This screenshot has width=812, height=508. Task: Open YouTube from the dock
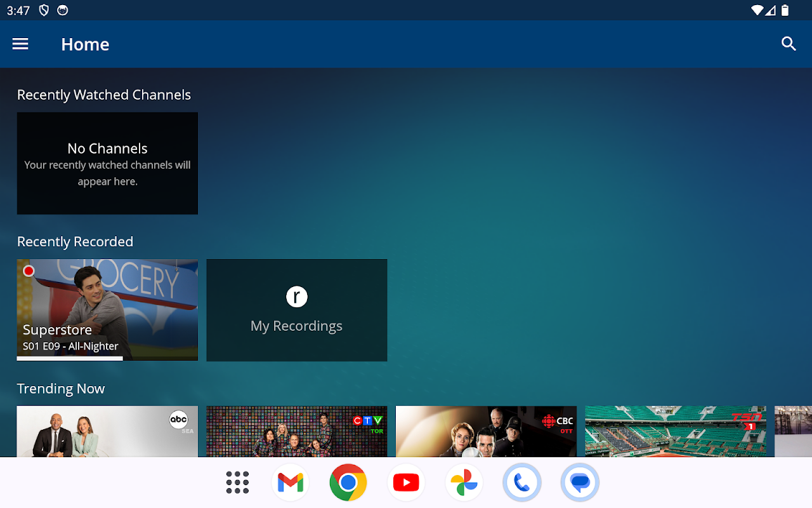[406, 483]
